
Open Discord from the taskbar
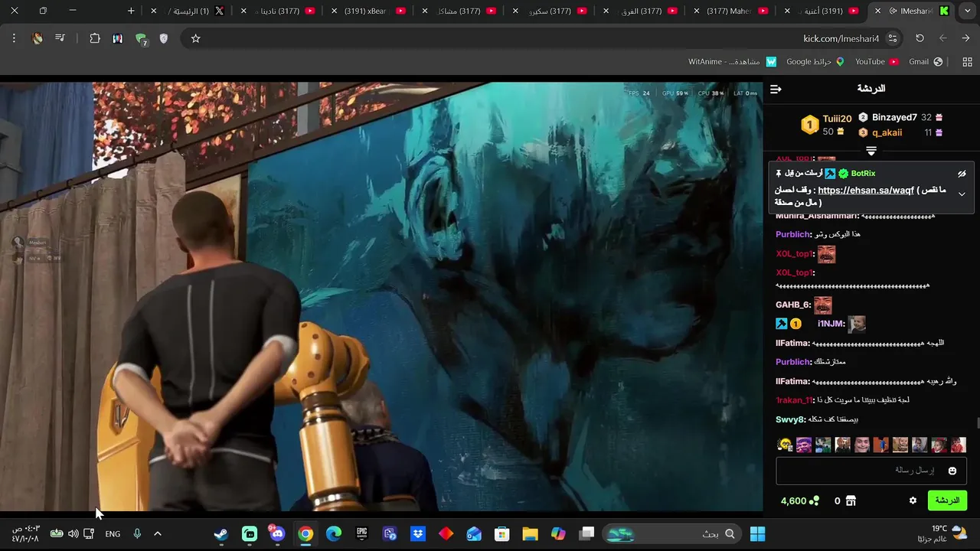pos(277,533)
